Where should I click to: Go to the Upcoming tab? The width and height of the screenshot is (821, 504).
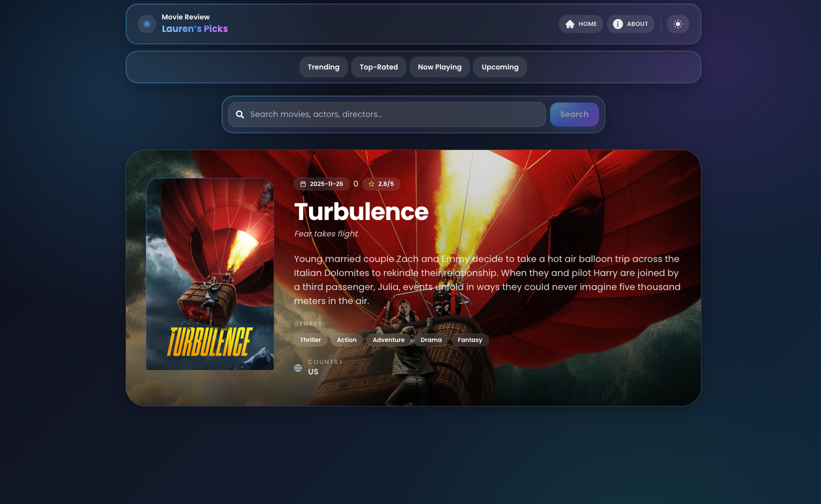click(499, 67)
